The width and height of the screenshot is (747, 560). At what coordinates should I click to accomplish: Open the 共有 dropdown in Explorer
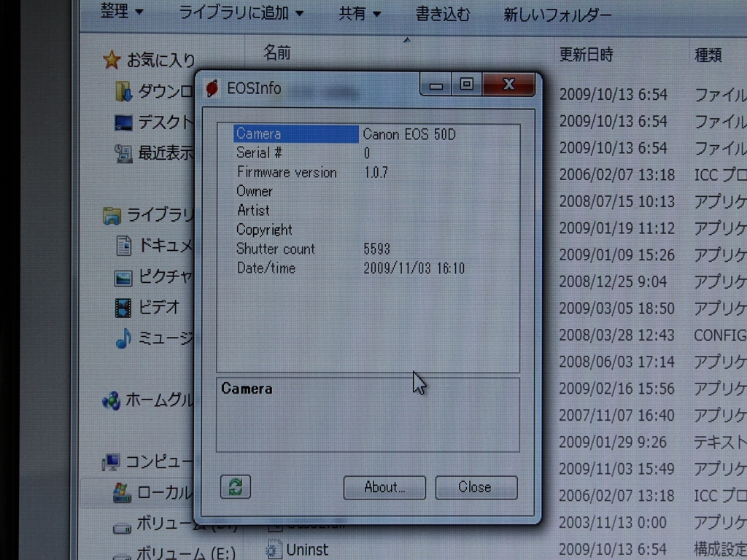click(x=360, y=14)
